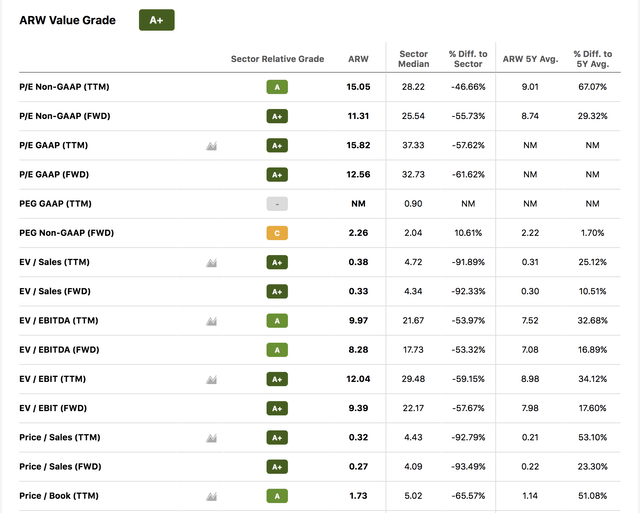This screenshot has width=640, height=513.
Task: Click the % Diff. to Sector column header
Action: click(x=468, y=59)
